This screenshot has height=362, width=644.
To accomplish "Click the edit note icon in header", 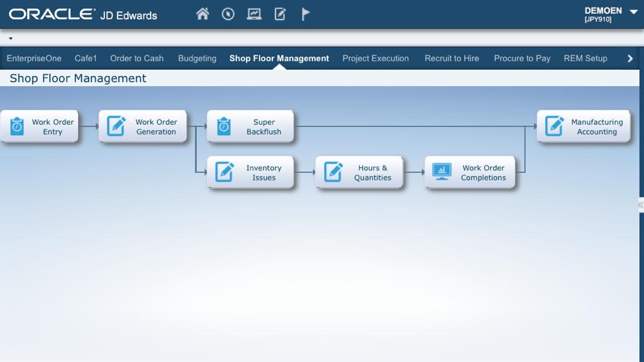I will pos(280,14).
